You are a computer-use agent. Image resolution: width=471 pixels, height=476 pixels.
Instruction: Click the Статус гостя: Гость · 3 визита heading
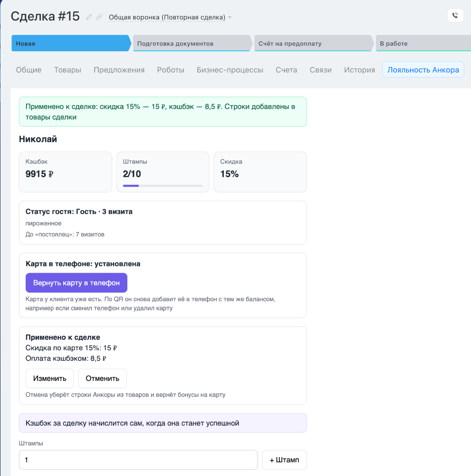tap(79, 212)
